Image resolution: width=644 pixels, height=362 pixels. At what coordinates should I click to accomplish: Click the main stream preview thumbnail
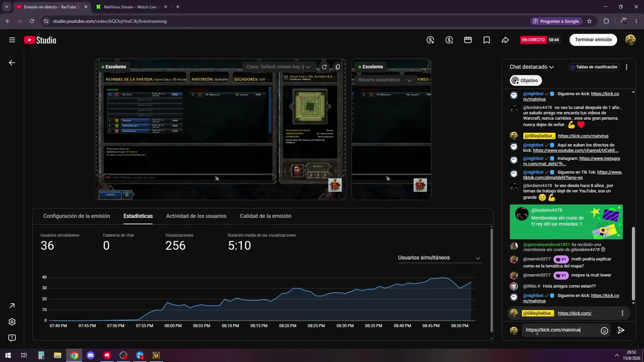tap(220, 129)
